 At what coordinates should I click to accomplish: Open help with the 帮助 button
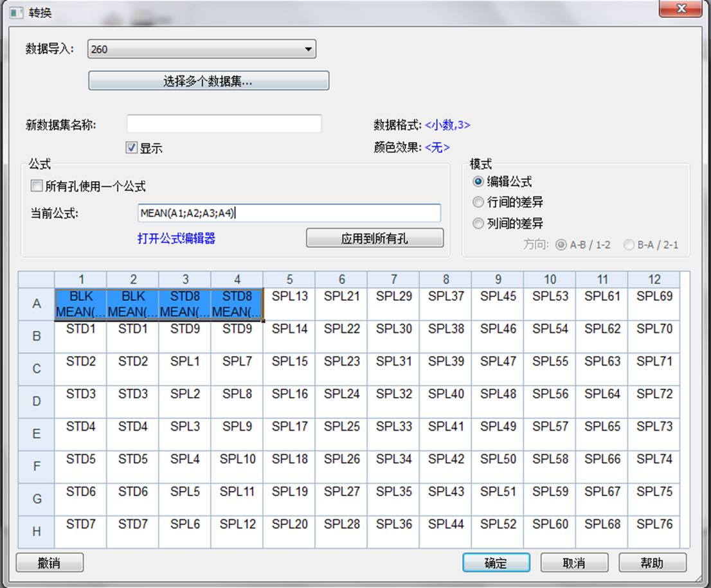coord(652,563)
